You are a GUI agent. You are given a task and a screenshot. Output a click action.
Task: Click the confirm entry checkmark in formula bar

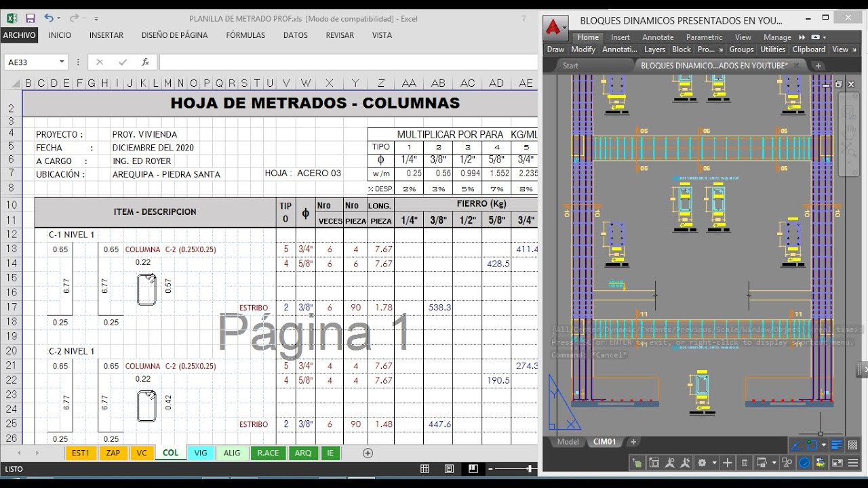(123, 62)
